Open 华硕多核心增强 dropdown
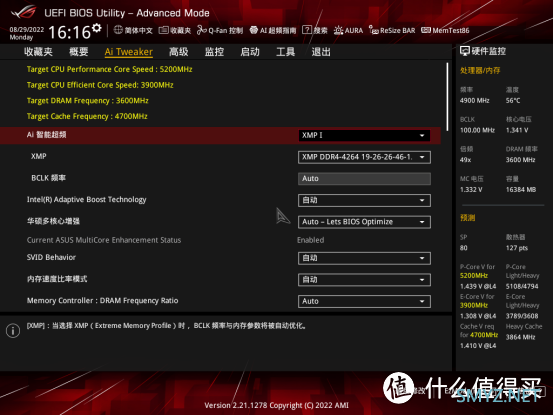Image resolution: width=553 pixels, height=415 pixels. click(x=364, y=222)
